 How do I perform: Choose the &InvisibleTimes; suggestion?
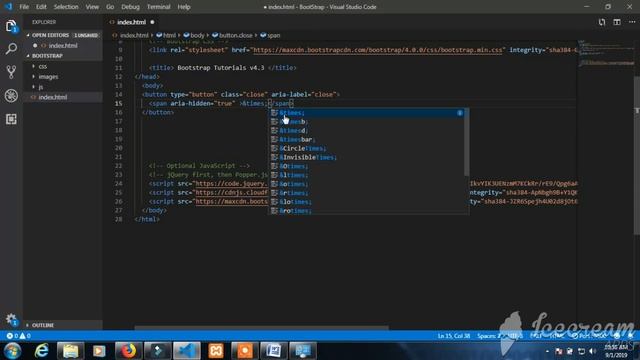click(368, 157)
